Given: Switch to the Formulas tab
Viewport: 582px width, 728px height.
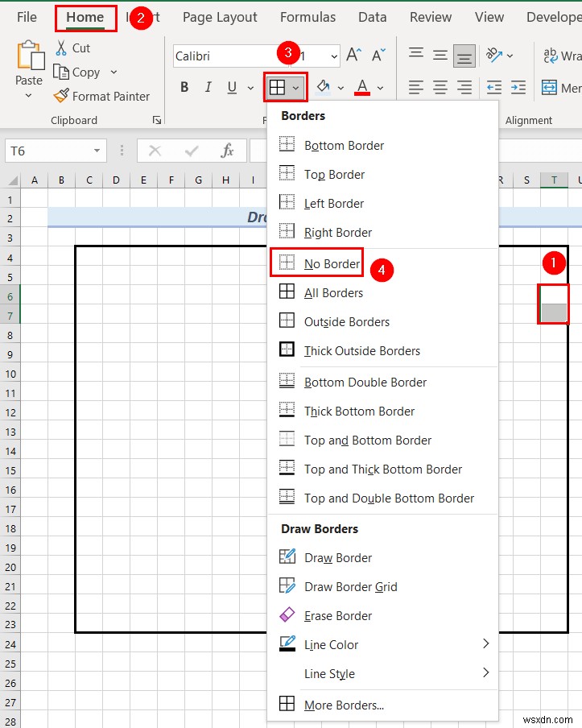Looking at the screenshot, I should pyautogui.click(x=308, y=17).
